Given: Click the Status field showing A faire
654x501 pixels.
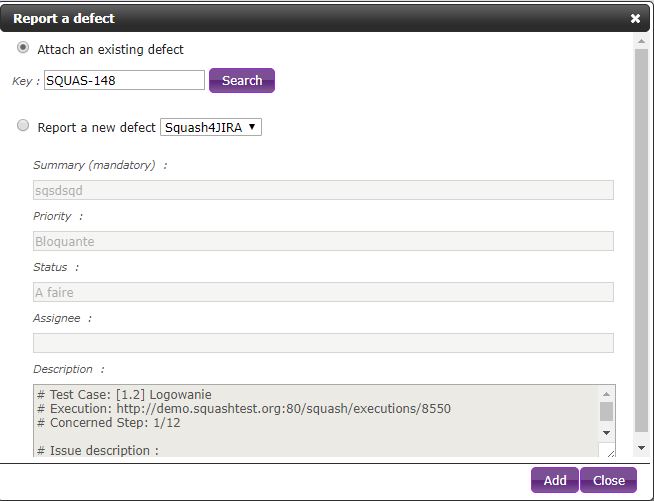Looking at the screenshot, I should click(x=323, y=292).
